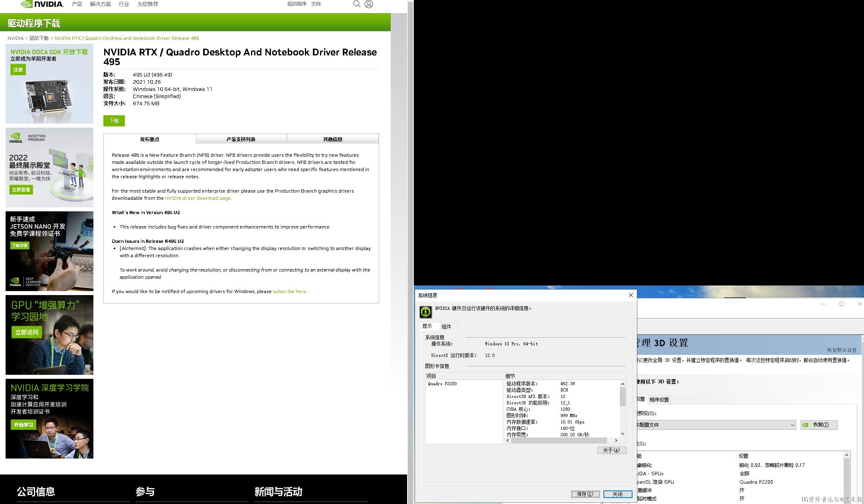Click NVIDIA breadcrumb link
This screenshot has width=864, height=504.
coord(16,38)
